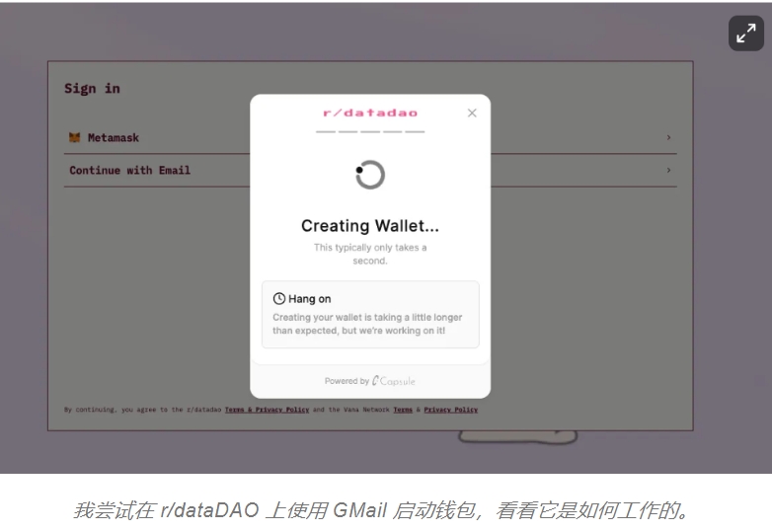Open the Vana Network Privacy Policy link
The height and width of the screenshot is (532, 772).
click(x=450, y=410)
